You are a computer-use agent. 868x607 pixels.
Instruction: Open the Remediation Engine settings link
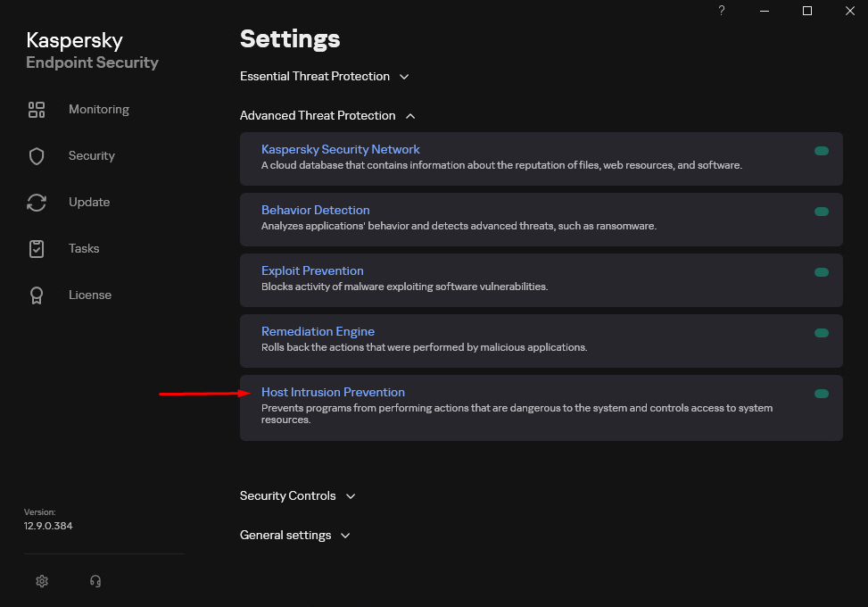coord(318,331)
